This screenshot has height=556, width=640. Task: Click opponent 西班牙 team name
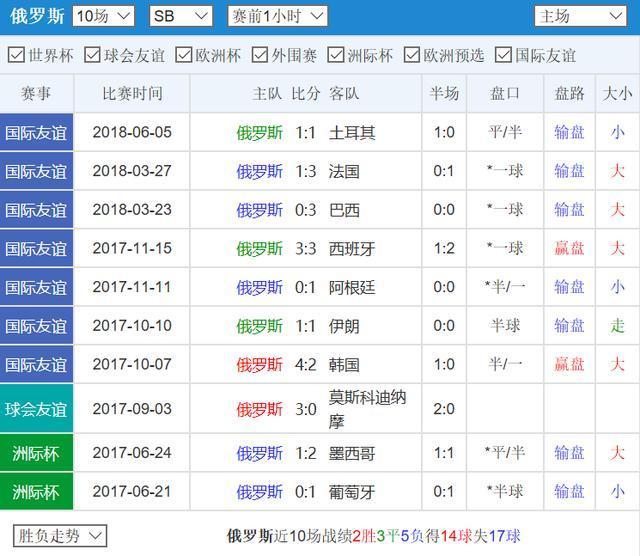pyautogui.click(x=352, y=249)
